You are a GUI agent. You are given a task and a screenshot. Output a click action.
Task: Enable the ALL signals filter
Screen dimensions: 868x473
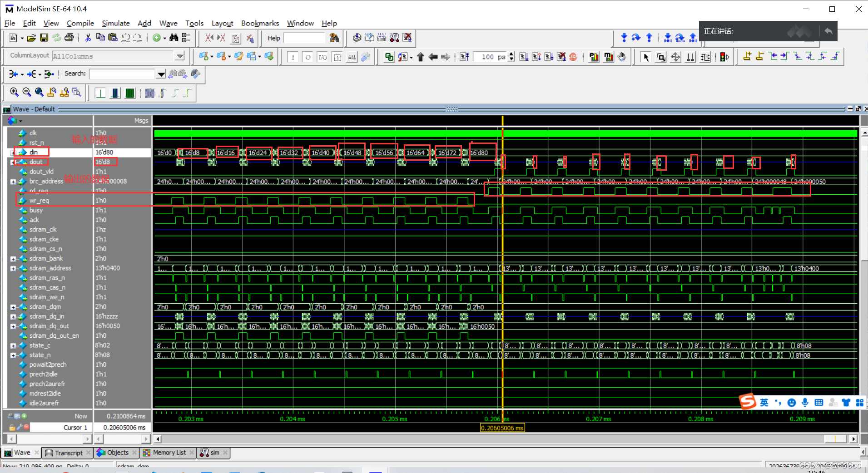click(352, 56)
